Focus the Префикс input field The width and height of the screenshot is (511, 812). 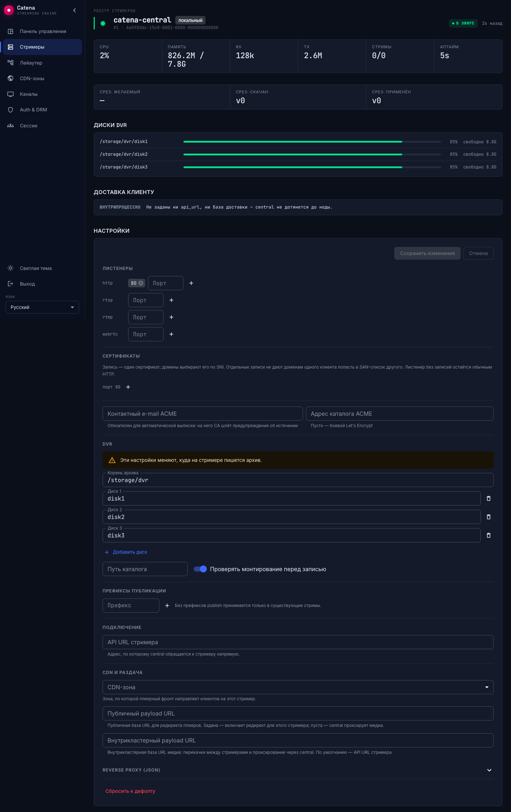[x=131, y=606]
